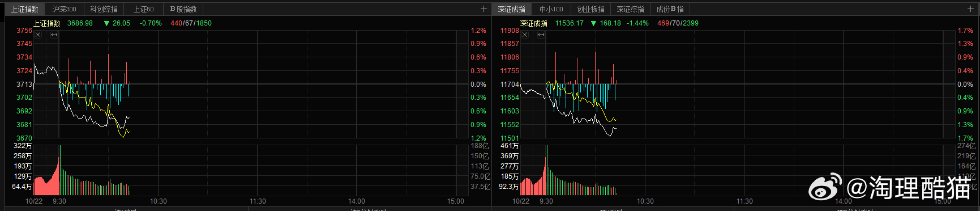Add a new tab in the 上证指数 panel
Screen dimensions: 980x211
(483, 9)
